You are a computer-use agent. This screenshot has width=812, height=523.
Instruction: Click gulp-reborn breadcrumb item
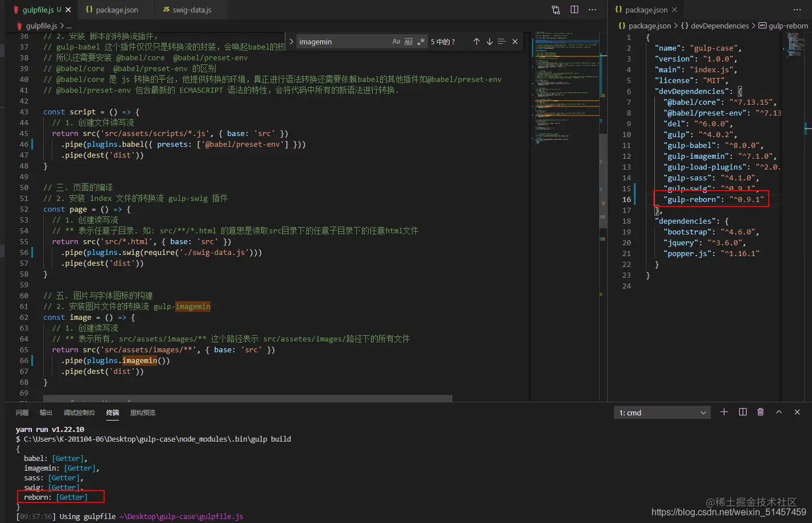[x=783, y=26]
